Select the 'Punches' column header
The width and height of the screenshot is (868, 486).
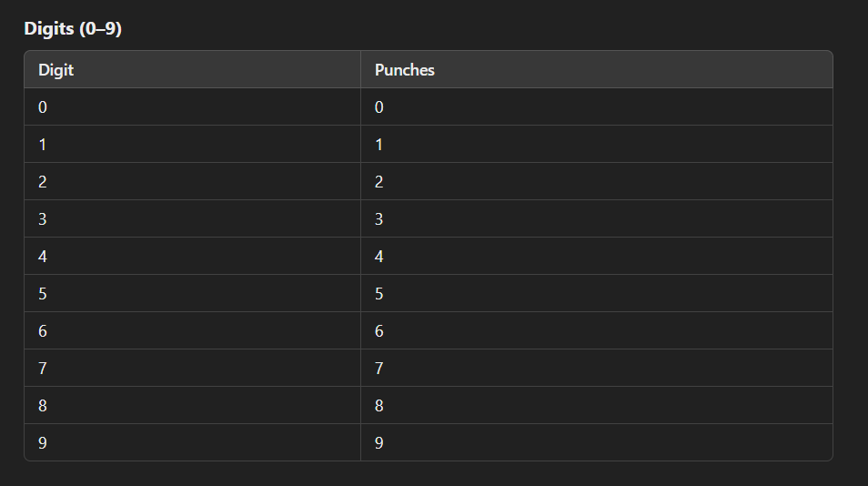[597, 70]
